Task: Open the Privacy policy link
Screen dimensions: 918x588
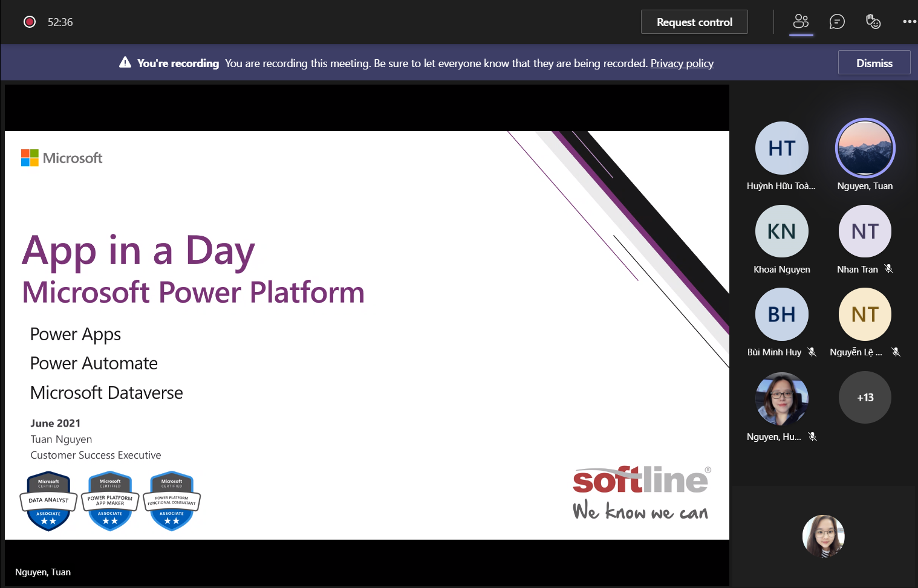Action: (682, 63)
